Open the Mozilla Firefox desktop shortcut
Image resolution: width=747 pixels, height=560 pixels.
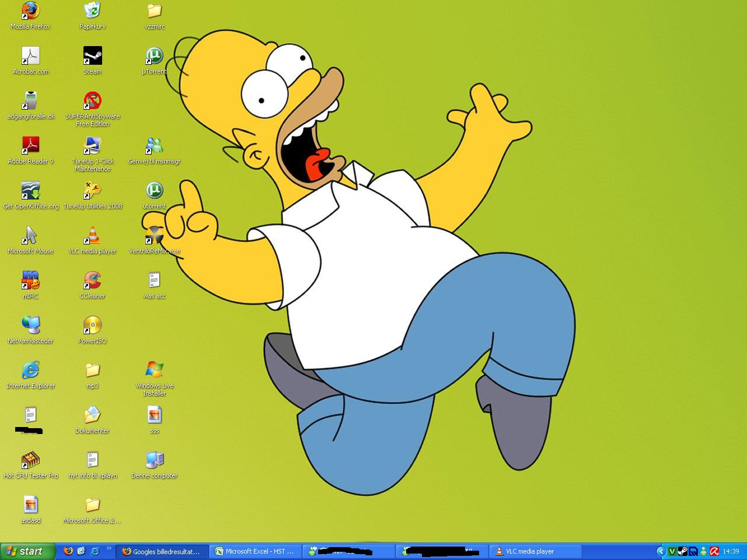point(30,15)
